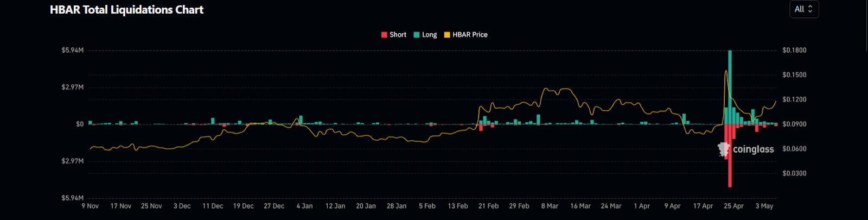Click the coinglass watermark text
This screenshot has height=220, width=868.
pos(753,149)
